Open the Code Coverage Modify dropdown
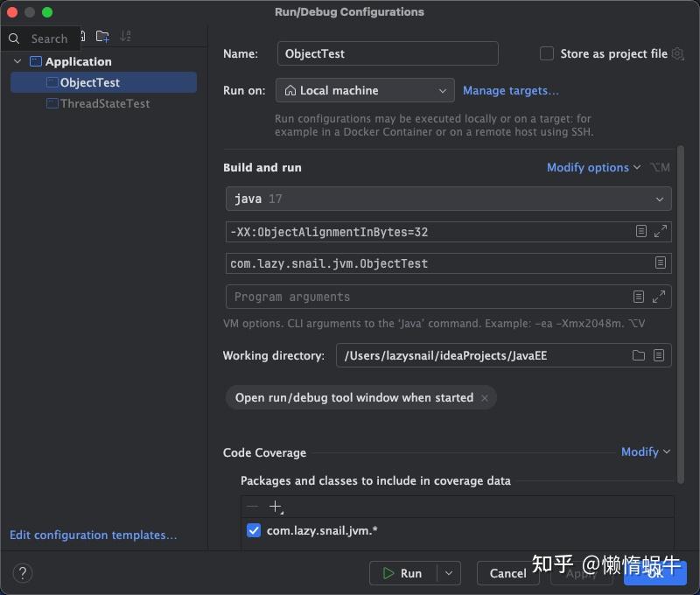Image resolution: width=700 pixels, height=595 pixels. [x=646, y=451]
